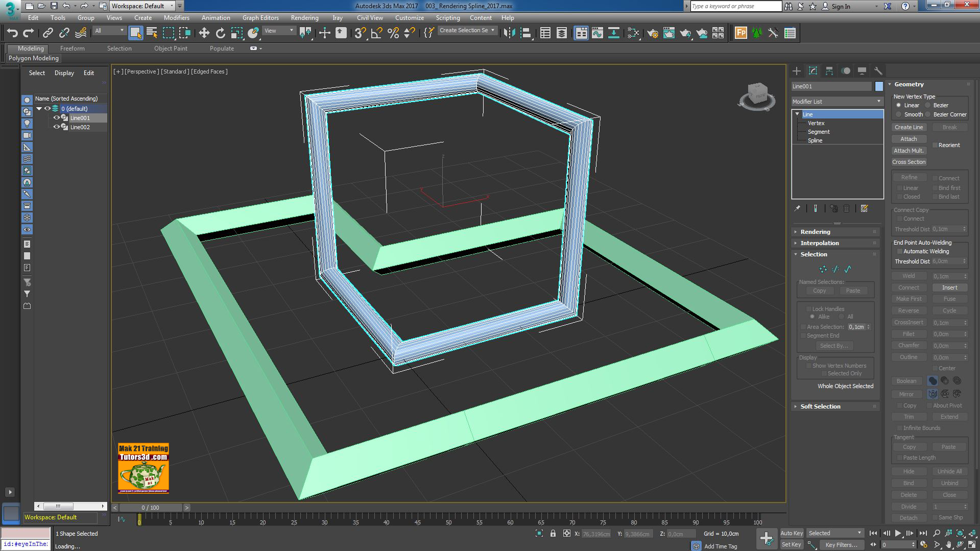Click the Line001 color swatch
The height and width of the screenshot is (551, 980).
(x=878, y=86)
